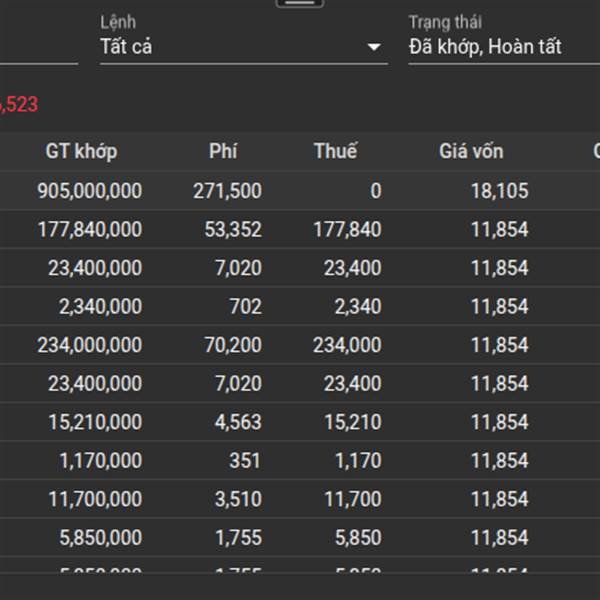600x600 pixels.
Task: Click the red total value ending in 523
Action: 18,104
